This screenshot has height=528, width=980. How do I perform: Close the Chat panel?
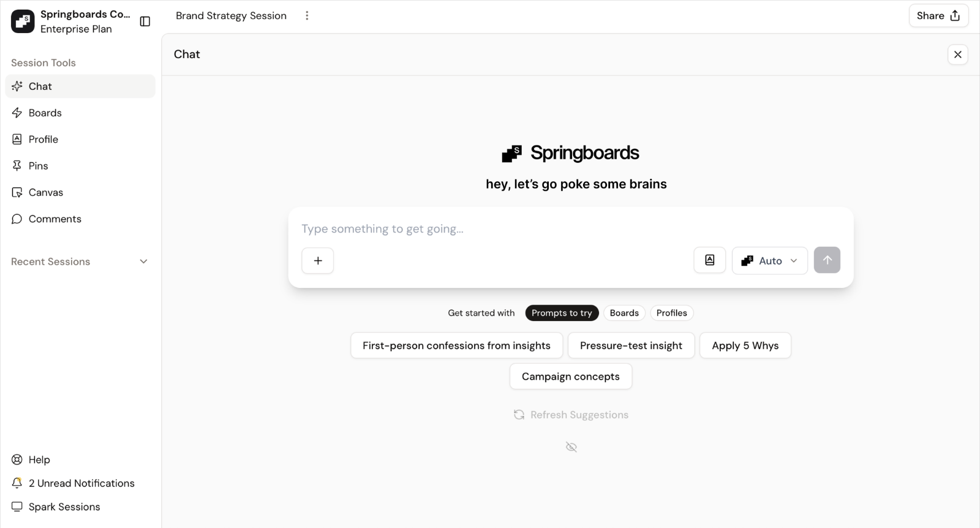(x=957, y=55)
